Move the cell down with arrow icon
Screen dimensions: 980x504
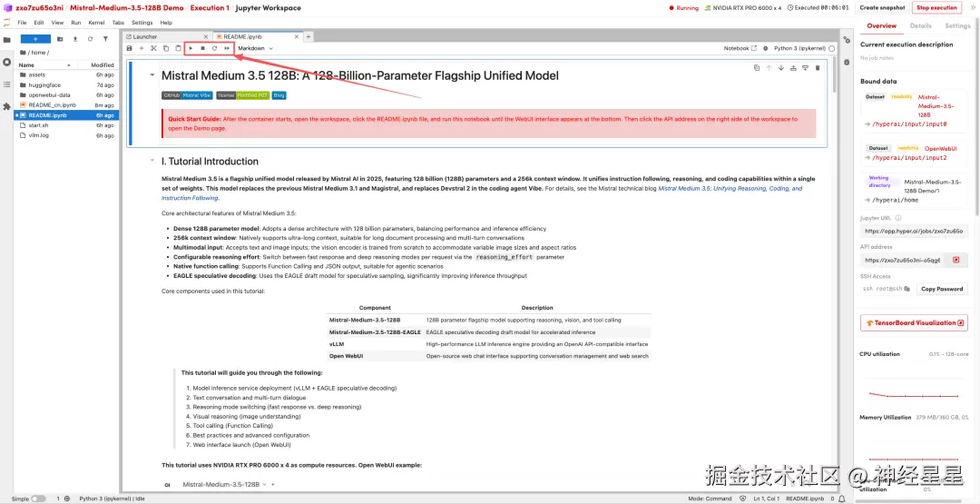[781, 67]
